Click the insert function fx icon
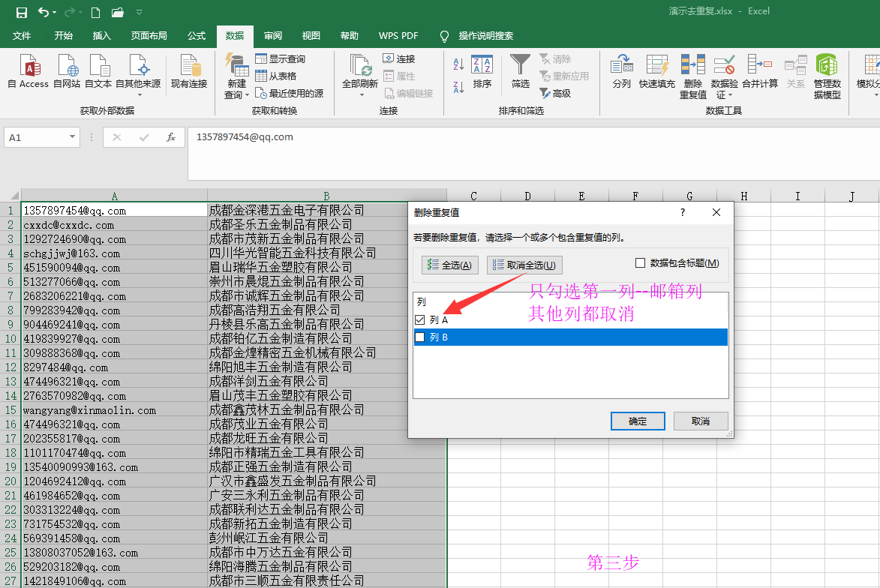This screenshot has height=588, width=880. (x=171, y=137)
